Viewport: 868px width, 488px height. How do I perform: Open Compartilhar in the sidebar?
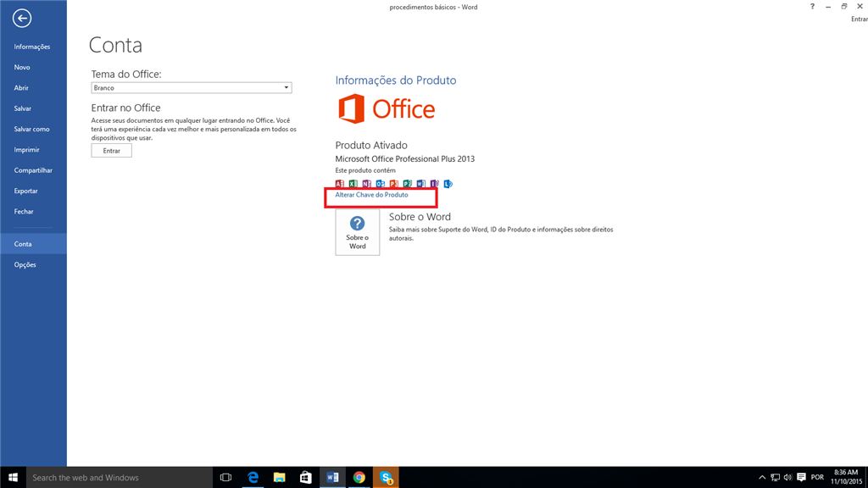click(x=33, y=170)
